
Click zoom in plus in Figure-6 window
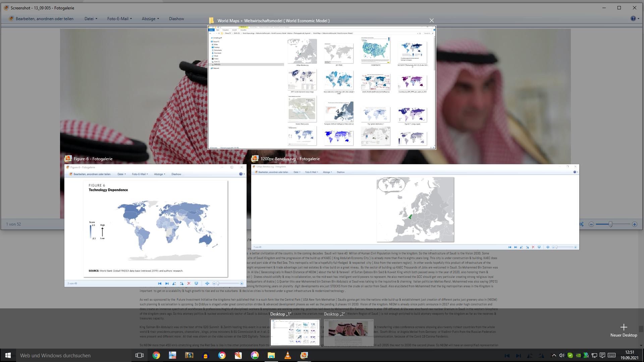[x=241, y=284]
